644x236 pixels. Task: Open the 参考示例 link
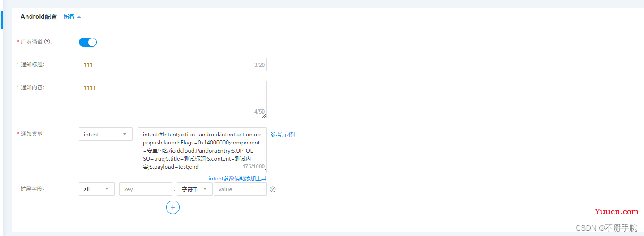[282, 135]
